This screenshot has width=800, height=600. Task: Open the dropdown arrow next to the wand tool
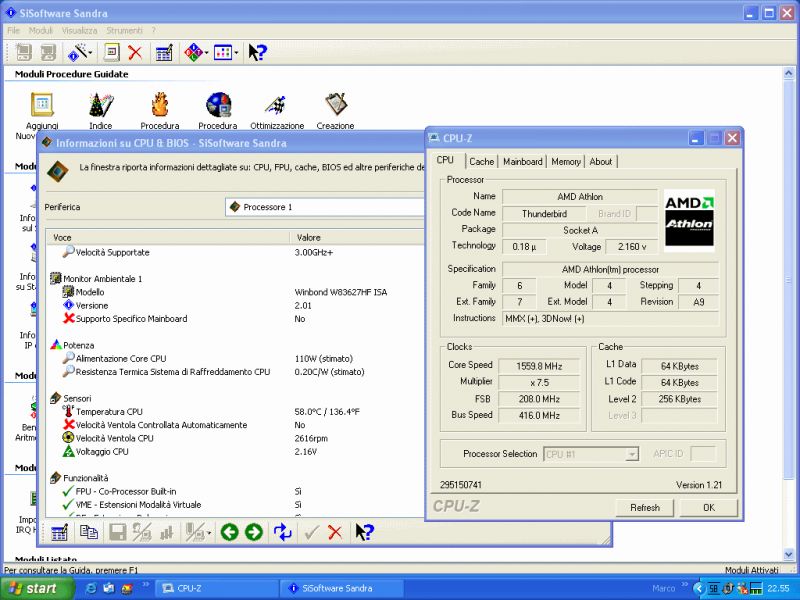coord(90,53)
